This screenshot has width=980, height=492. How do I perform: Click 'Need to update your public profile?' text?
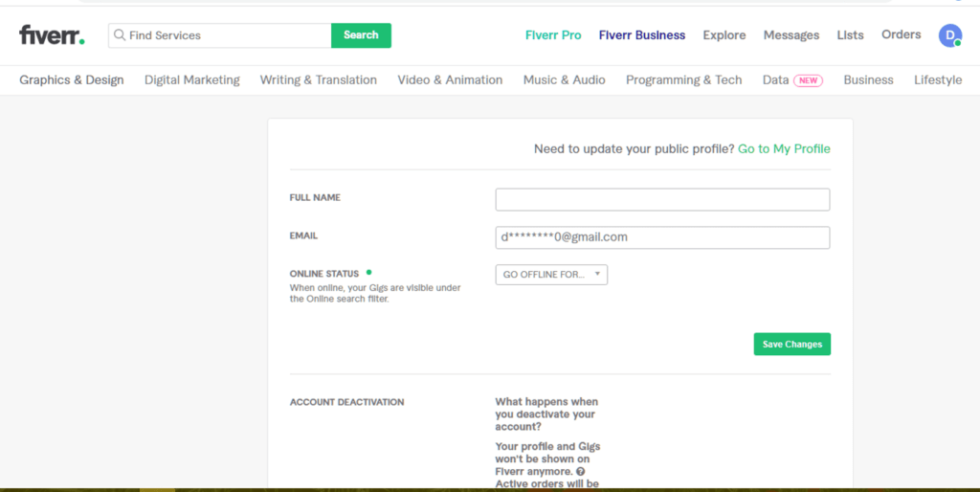[634, 148]
